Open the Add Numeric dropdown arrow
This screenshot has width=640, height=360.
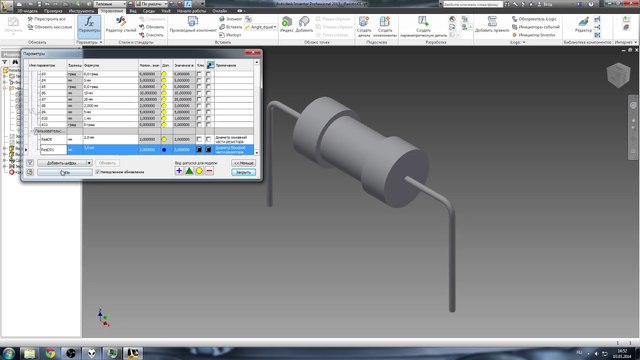89,163
